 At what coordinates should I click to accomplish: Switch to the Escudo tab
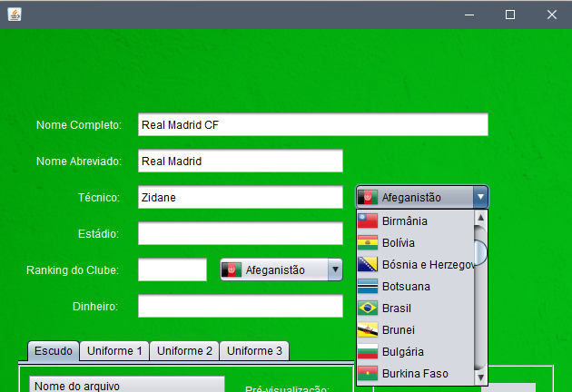pos(54,351)
